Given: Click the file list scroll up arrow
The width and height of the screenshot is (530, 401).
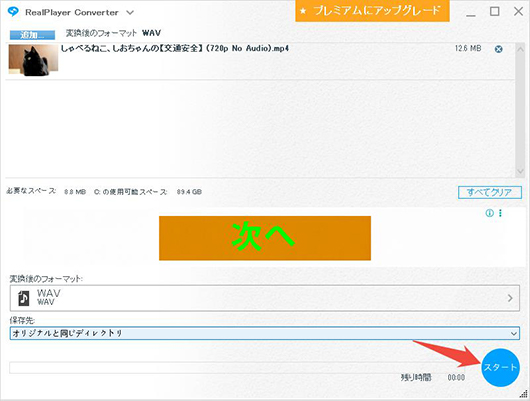Looking at the screenshot, I should pyautogui.click(x=520, y=49).
